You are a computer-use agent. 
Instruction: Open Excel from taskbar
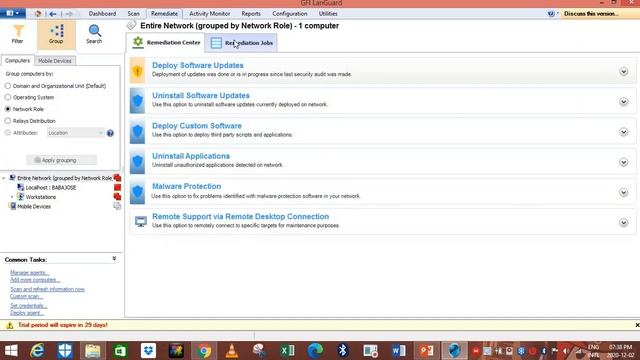(x=287, y=351)
